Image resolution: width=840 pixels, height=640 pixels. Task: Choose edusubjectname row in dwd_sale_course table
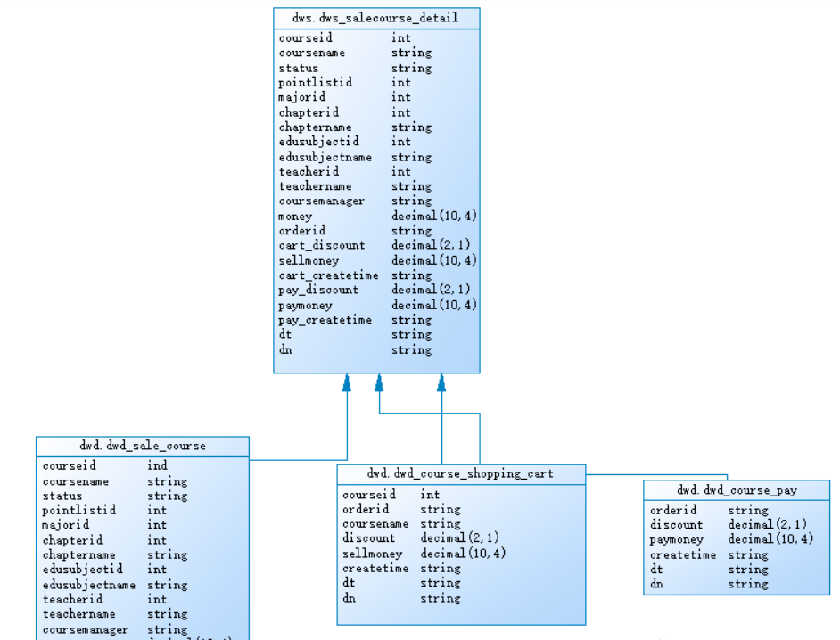(x=143, y=585)
